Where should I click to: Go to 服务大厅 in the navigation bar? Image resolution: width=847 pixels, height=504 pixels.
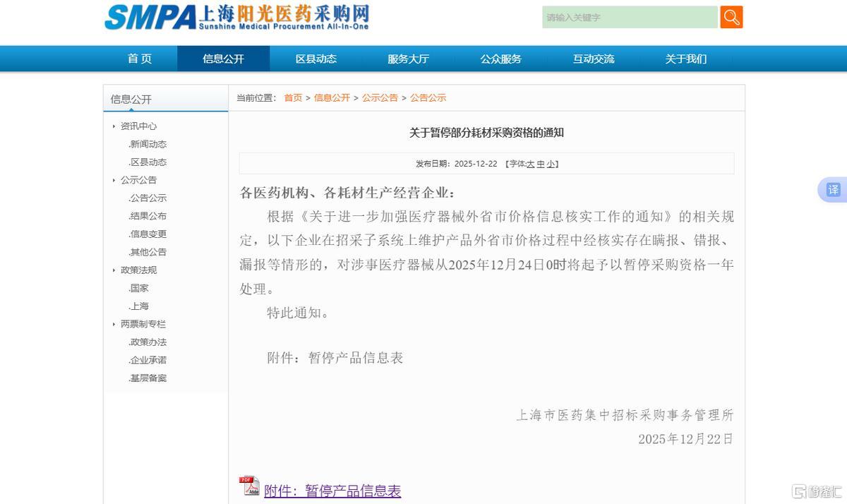tap(408, 59)
